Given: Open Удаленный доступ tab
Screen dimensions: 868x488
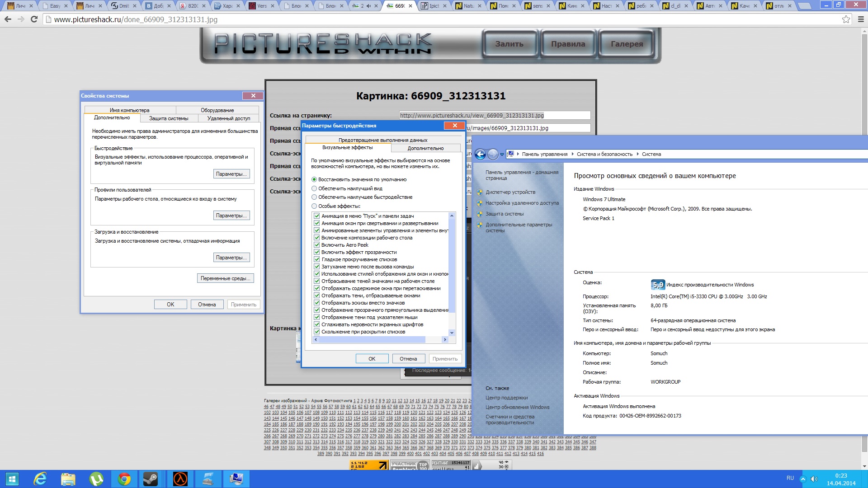Looking at the screenshot, I should (x=229, y=118).
